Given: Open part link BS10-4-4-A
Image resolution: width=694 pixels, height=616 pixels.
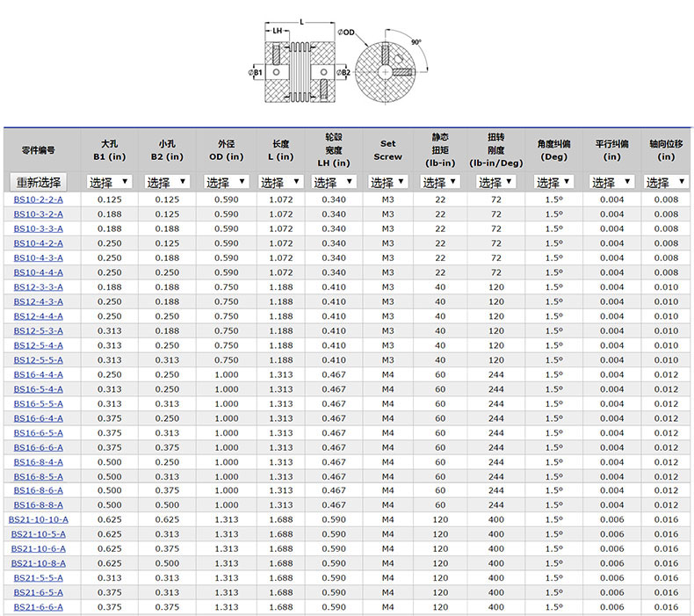Looking at the screenshot, I should click(x=39, y=272).
